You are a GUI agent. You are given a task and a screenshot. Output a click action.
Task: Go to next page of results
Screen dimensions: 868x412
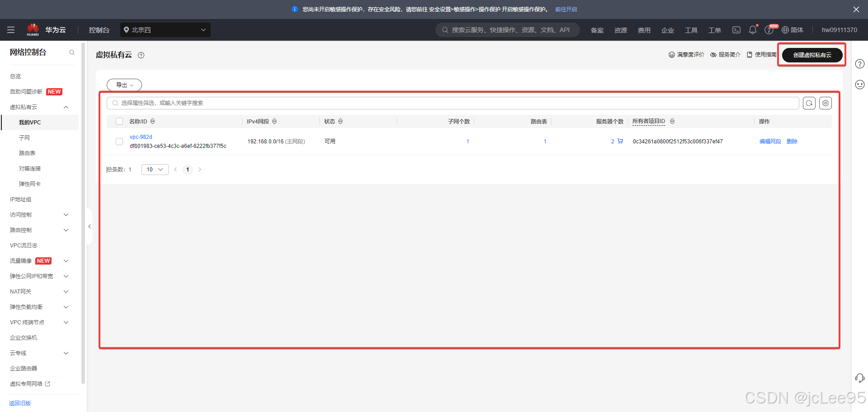(x=200, y=170)
